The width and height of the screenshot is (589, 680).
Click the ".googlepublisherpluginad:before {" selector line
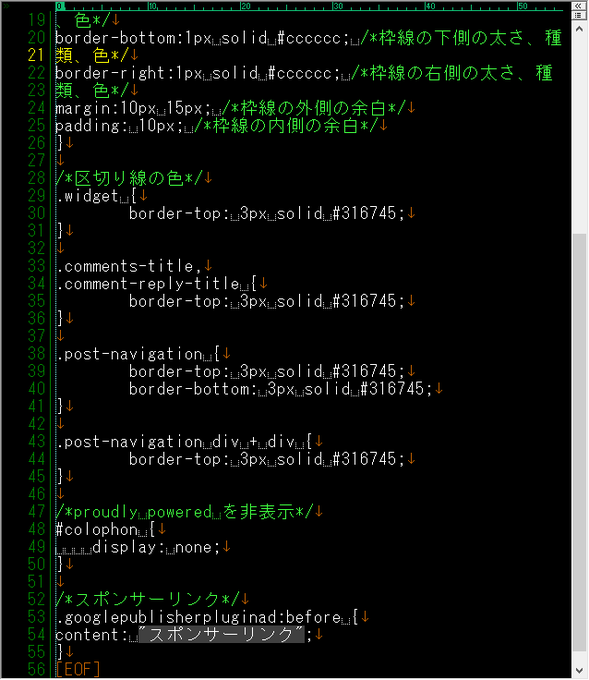(x=207, y=617)
